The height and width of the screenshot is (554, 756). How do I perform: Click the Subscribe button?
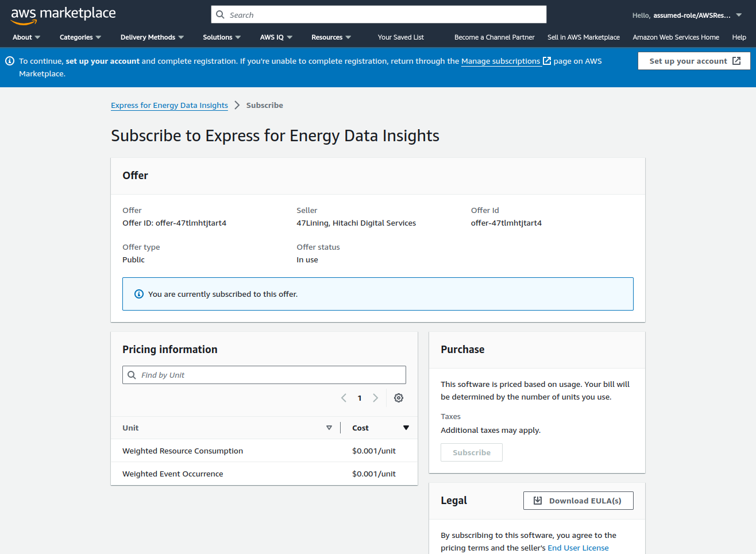click(472, 452)
